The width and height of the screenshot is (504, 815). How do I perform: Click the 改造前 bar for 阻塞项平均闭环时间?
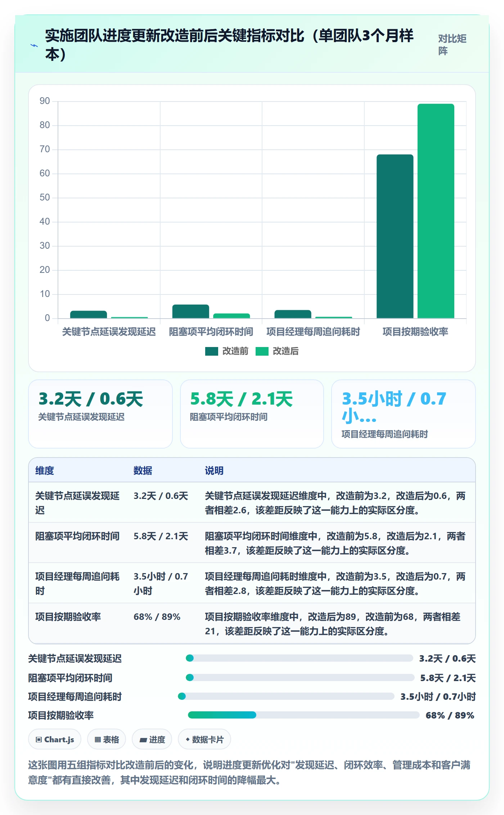(x=190, y=311)
